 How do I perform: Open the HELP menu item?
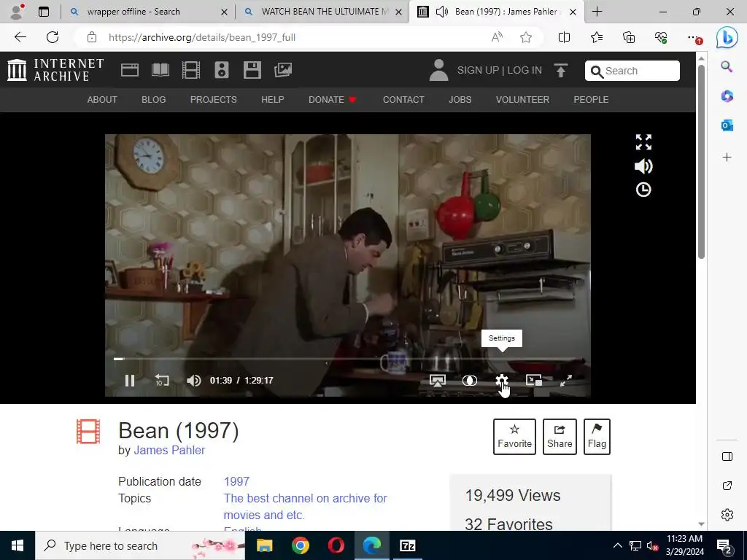coord(273,99)
